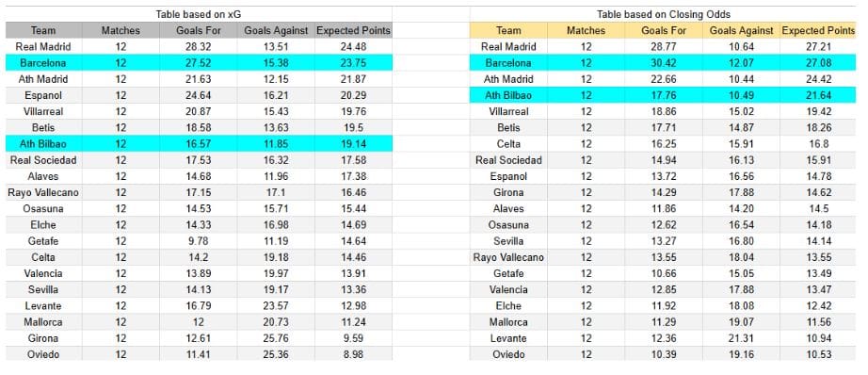Click Oviedo expected points 8.98

click(353, 354)
